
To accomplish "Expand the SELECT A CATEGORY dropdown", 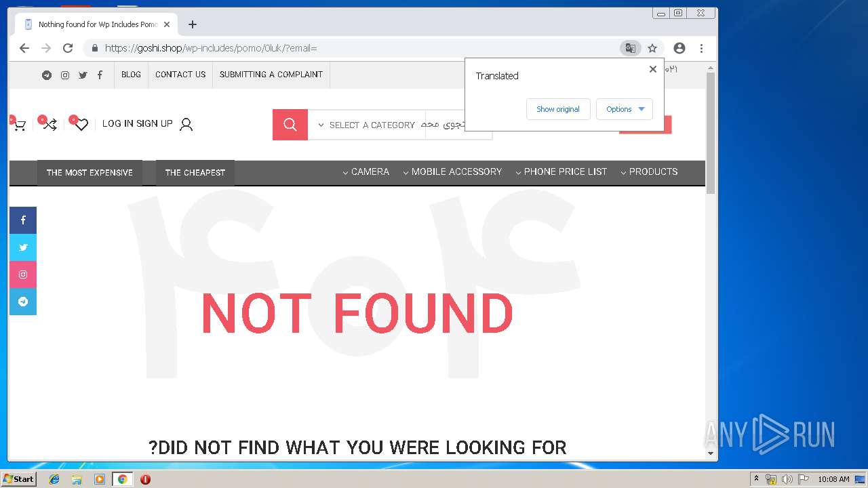I will (x=366, y=125).
